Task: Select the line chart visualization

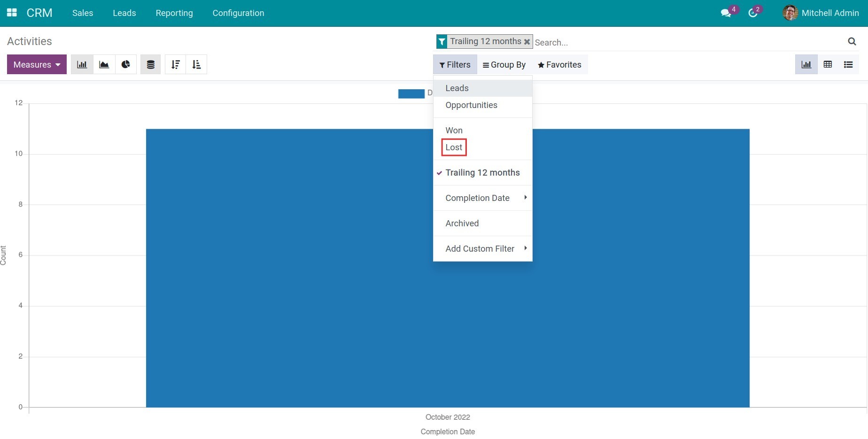Action: click(x=104, y=64)
